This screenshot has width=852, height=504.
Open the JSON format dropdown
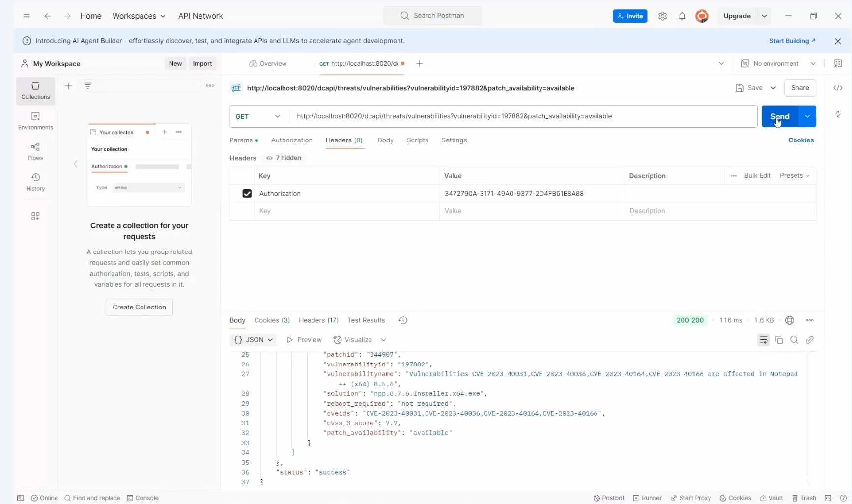(254, 340)
